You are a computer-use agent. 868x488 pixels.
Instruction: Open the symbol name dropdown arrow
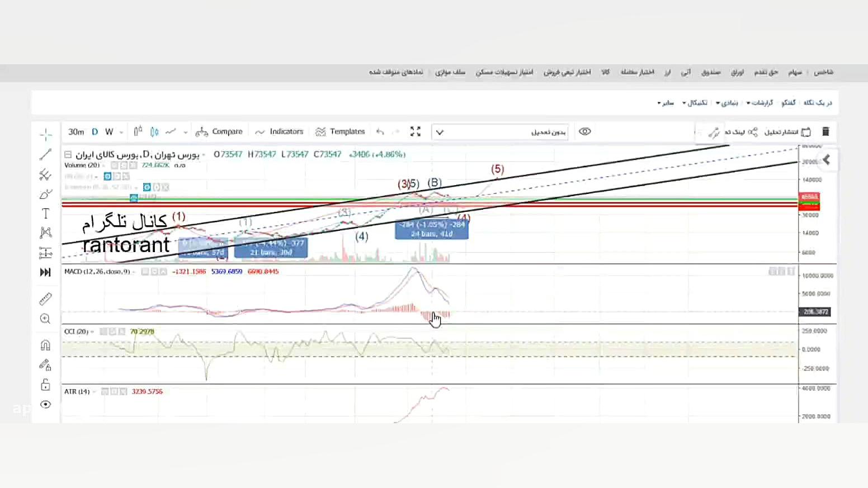(x=204, y=155)
